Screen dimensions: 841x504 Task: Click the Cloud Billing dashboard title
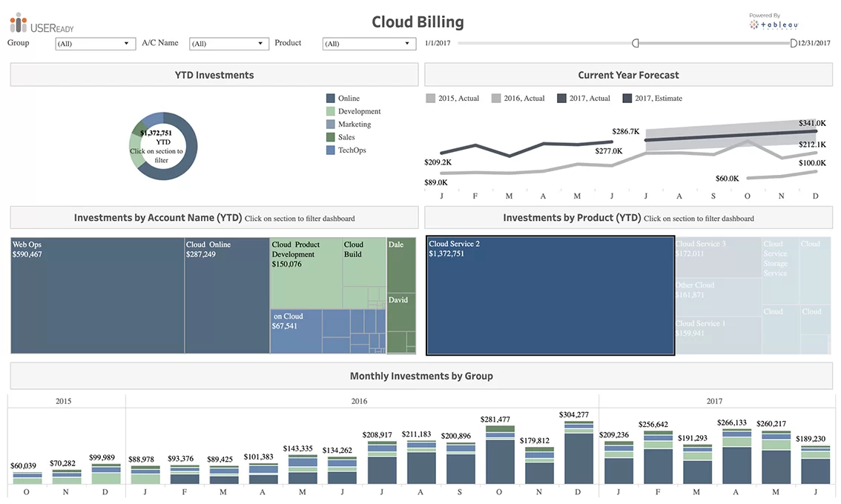click(418, 22)
